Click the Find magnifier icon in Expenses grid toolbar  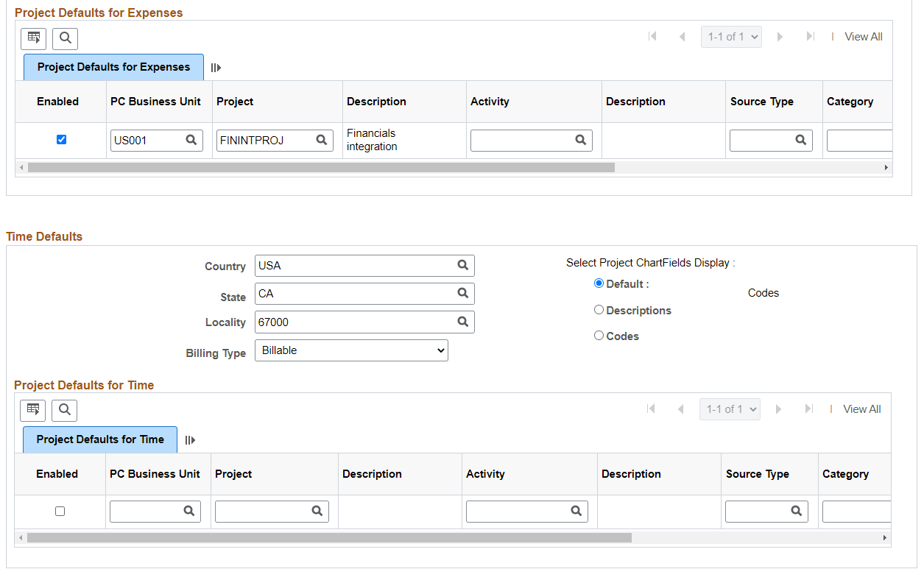click(65, 38)
